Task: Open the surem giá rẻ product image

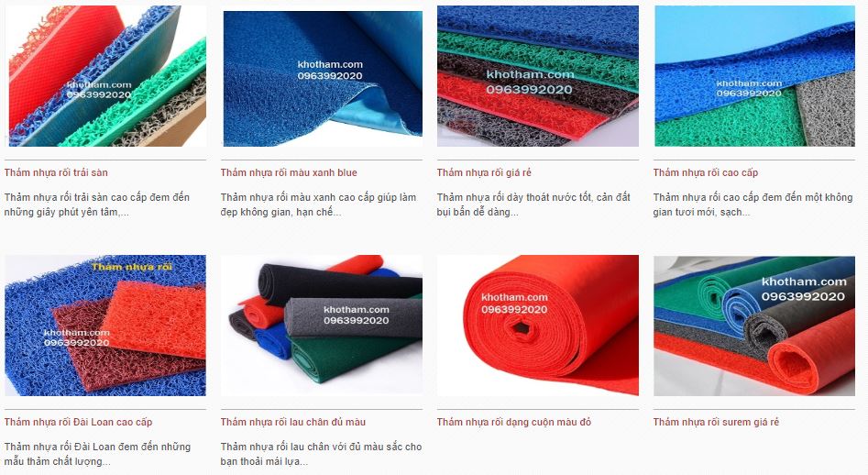Action: 754,326
